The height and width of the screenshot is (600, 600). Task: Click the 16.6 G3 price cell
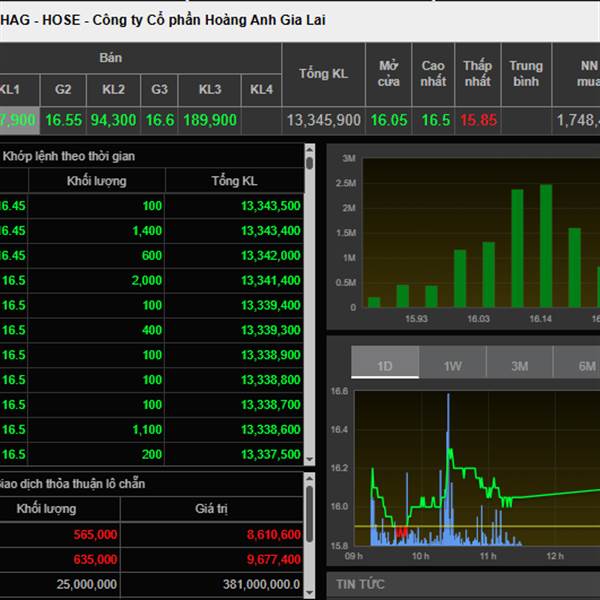point(160,121)
